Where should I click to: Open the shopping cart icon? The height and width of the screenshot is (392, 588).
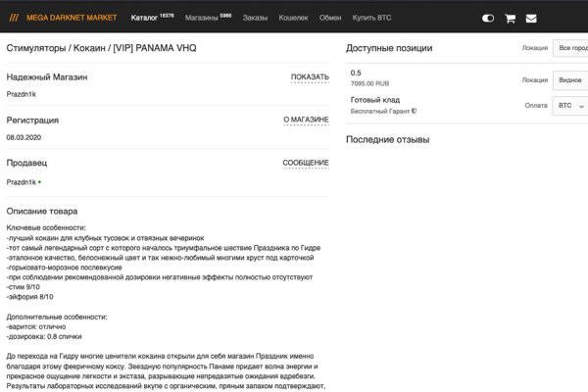click(x=510, y=18)
